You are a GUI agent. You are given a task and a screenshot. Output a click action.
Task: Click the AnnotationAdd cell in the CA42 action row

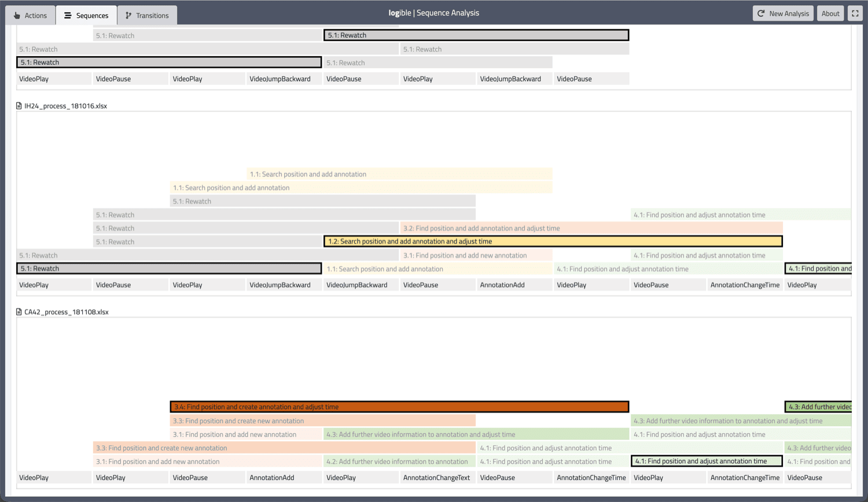click(x=285, y=477)
